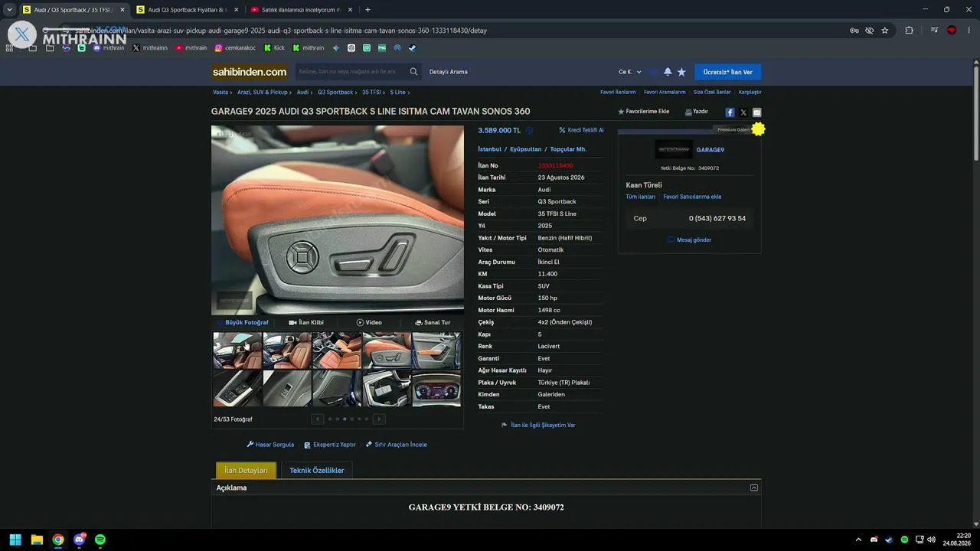Bookmark this page with the address bar star
The image size is (980, 551).
coord(885,31)
